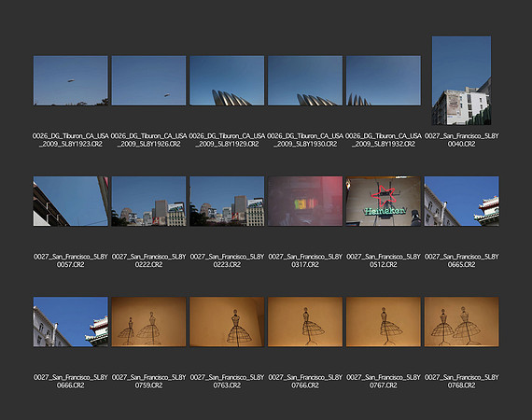Click thumbnail of image 5L8Y1930.CR2
The width and height of the screenshot is (532, 420).
coord(305,81)
